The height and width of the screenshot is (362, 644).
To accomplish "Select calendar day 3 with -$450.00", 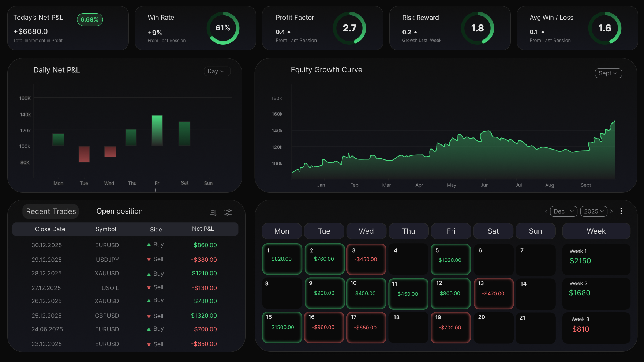I will (366, 259).
